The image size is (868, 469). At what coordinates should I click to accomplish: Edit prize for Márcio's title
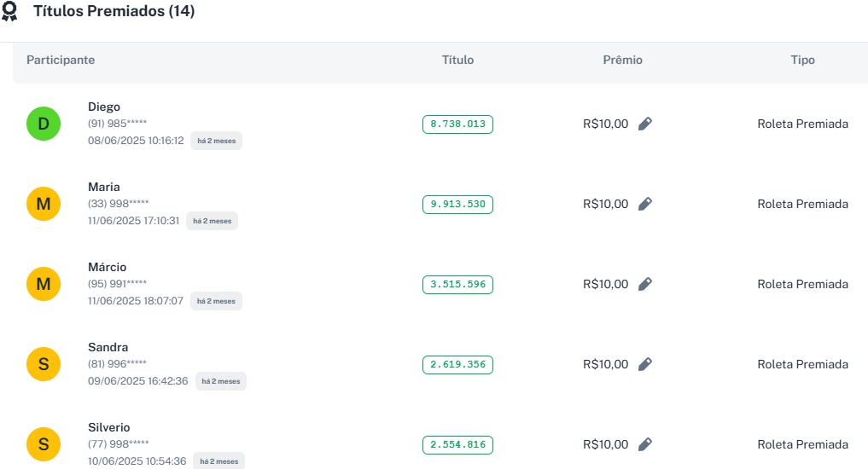(x=645, y=284)
